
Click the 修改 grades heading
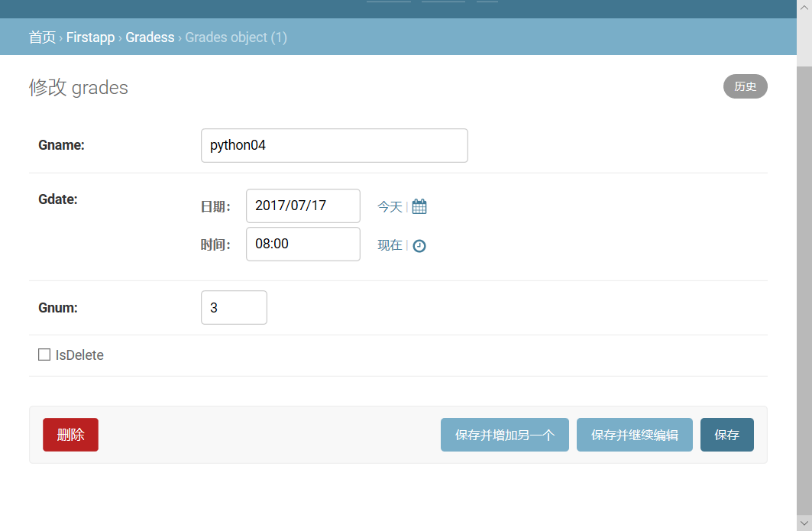[x=79, y=88]
